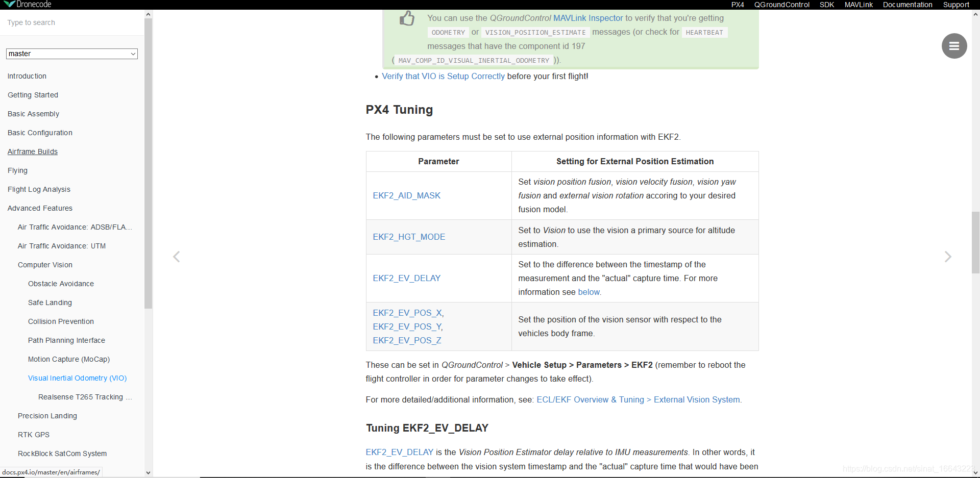Open ECL/EKF Overview & Tuning link

(638, 399)
